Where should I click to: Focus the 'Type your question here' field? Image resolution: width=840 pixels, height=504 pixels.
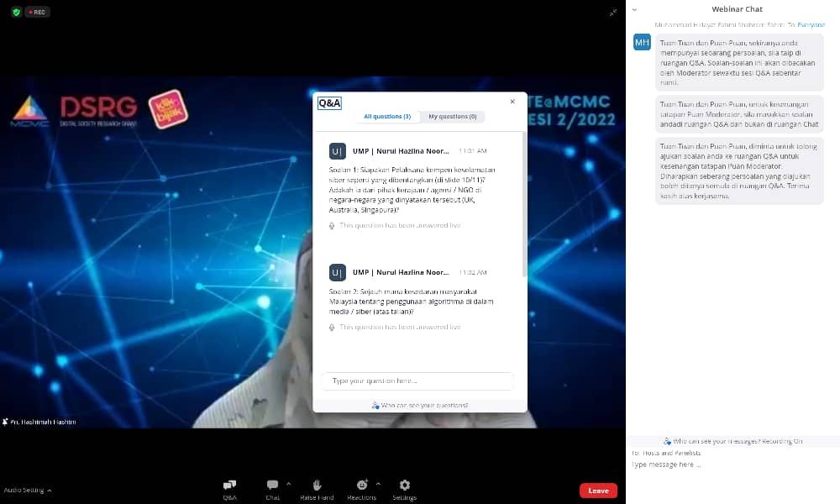(417, 381)
